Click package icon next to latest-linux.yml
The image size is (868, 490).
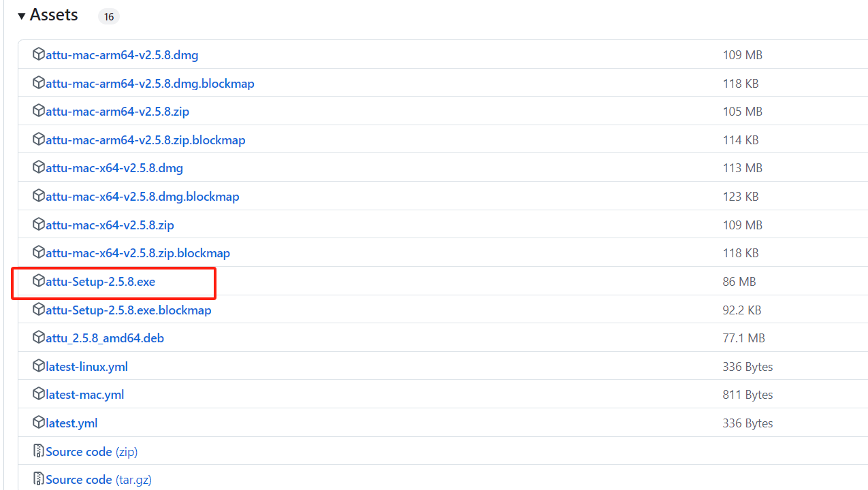(x=39, y=366)
